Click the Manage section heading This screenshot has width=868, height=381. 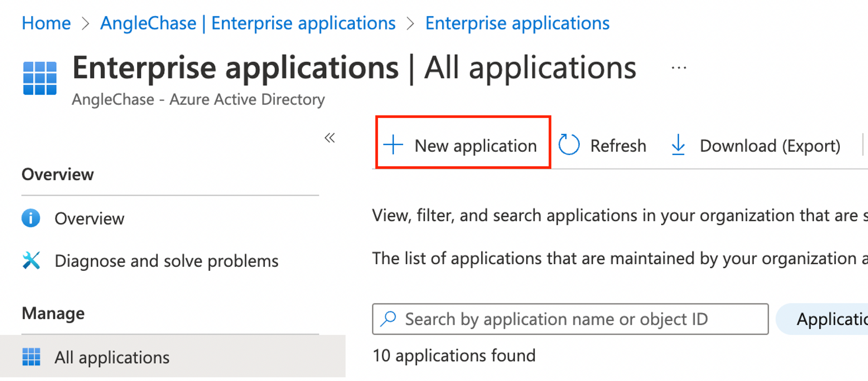coord(53,313)
